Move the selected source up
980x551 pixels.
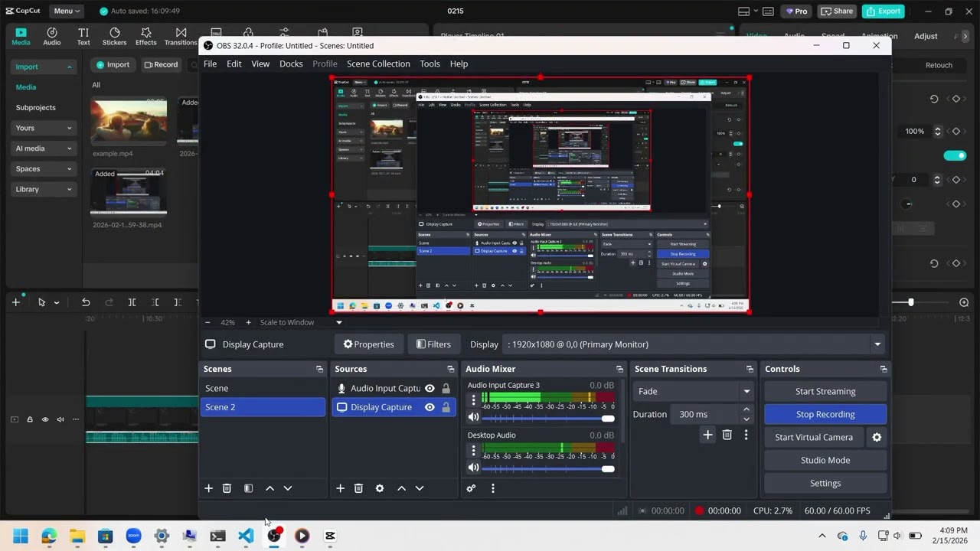(x=401, y=488)
